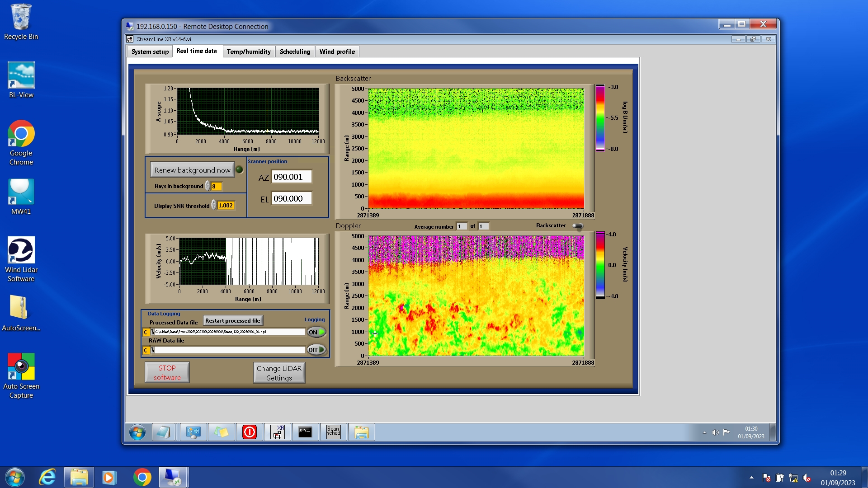Screen dimensions: 868x488
Task: Click Change LiDAR Settings button
Action: point(279,373)
